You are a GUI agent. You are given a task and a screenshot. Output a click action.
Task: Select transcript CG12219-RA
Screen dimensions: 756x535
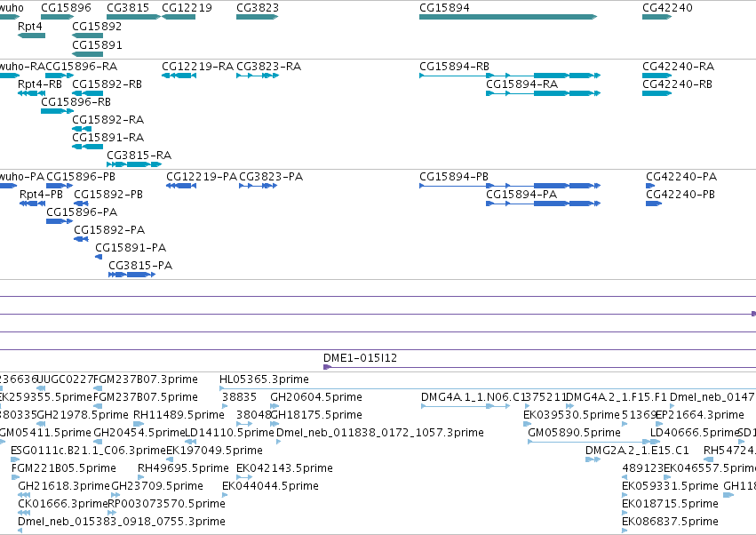[179, 76]
